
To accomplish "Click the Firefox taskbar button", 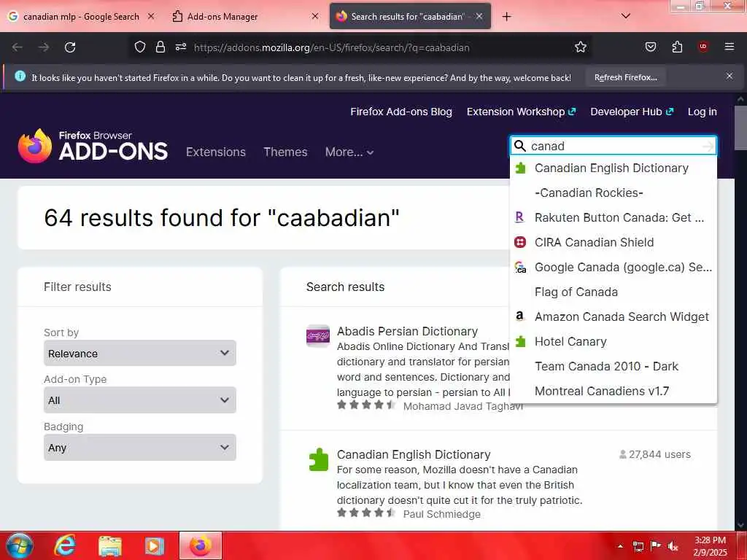I will (x=200, y=545).
